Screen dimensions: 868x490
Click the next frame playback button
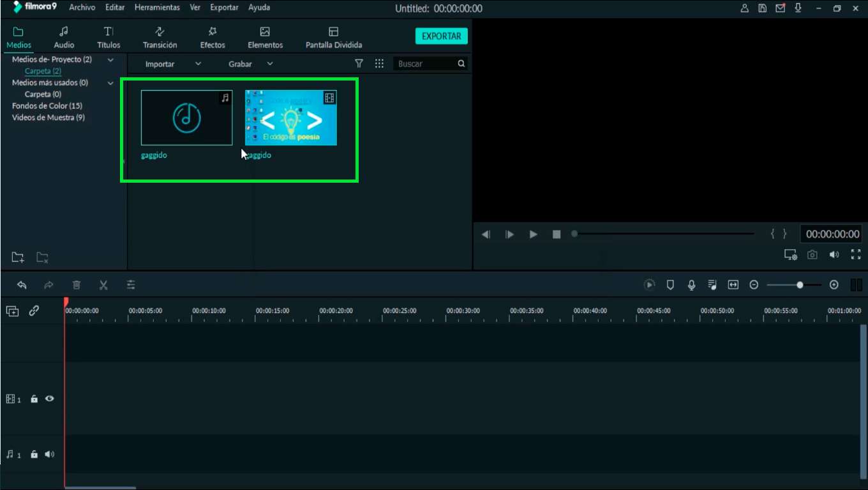point(509,234)
